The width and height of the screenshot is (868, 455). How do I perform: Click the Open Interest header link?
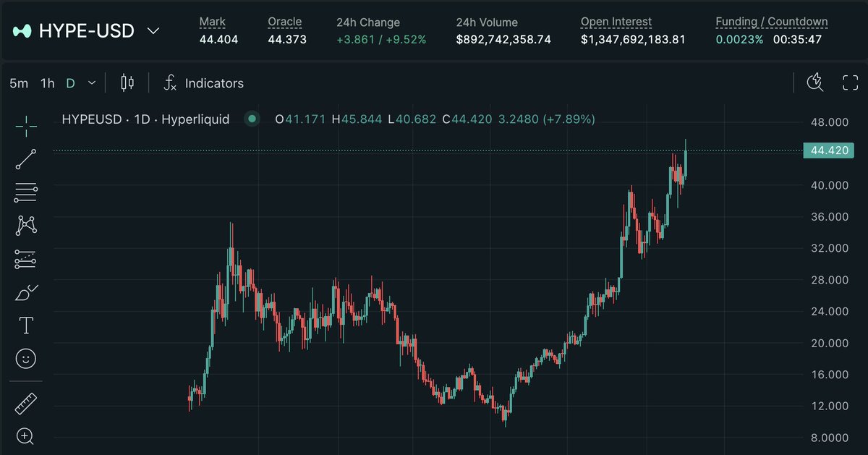click(x=616, y=22)
